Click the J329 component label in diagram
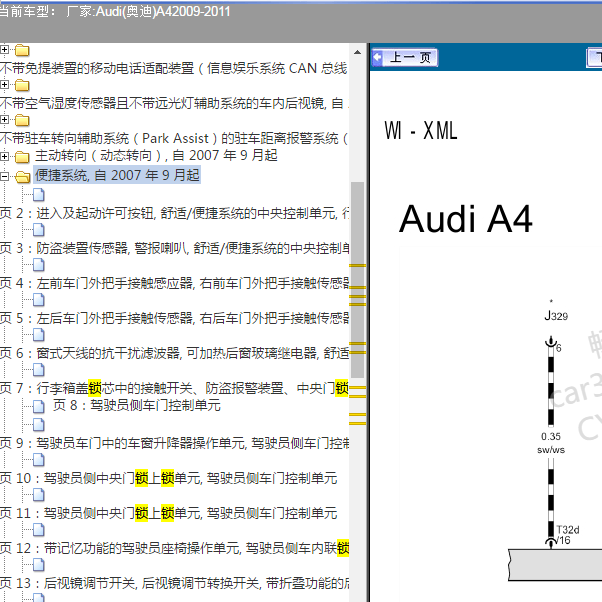Image resolution: width=602 pixels, height=602 pixels. [556, 316]
